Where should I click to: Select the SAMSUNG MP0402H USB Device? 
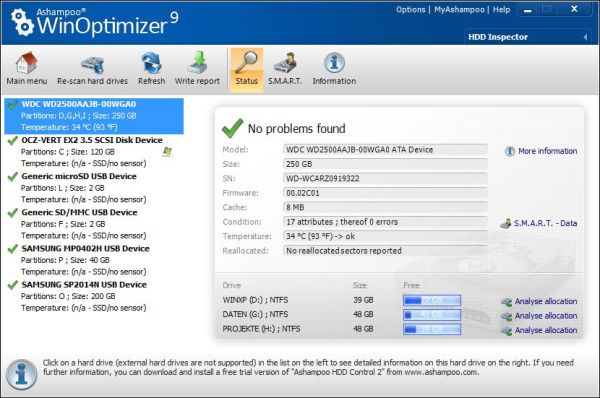pyautogui.click(x=94, y=260)
